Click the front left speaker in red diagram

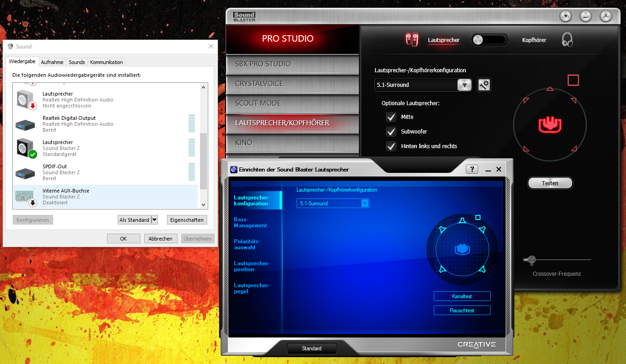(x=526, y=100)
